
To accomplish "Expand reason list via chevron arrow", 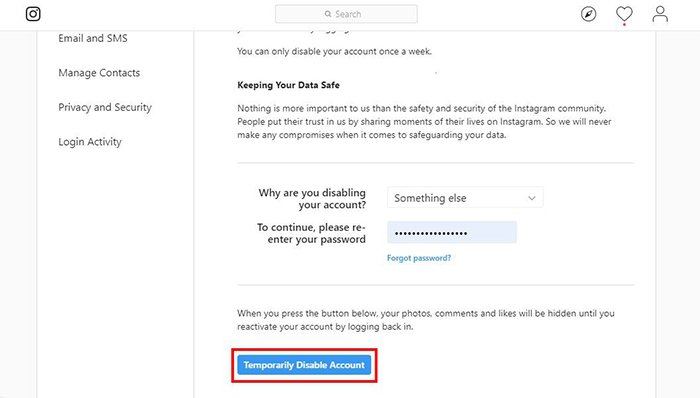I will [x=532, y=198].
